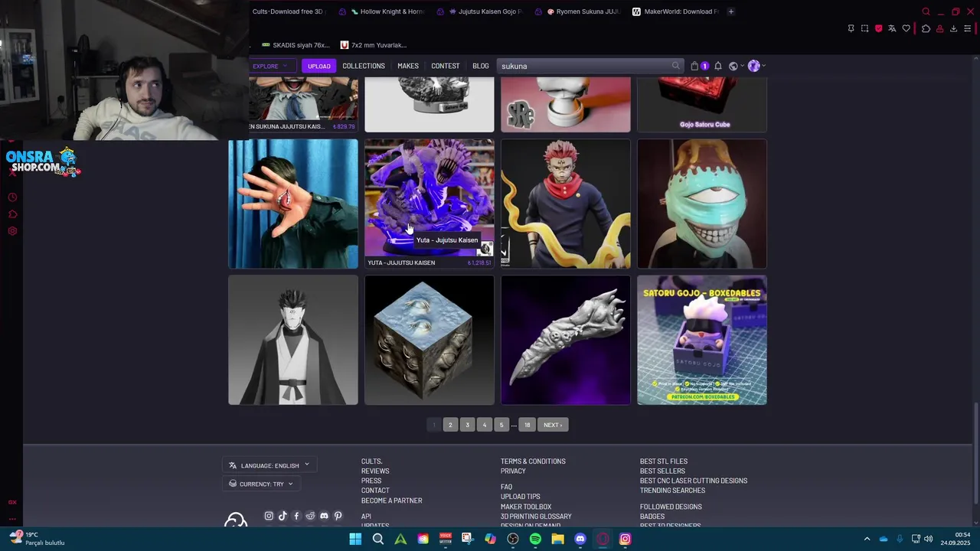
Task: Open the sidebar history clock icon
Action: (x=12, y=197)
